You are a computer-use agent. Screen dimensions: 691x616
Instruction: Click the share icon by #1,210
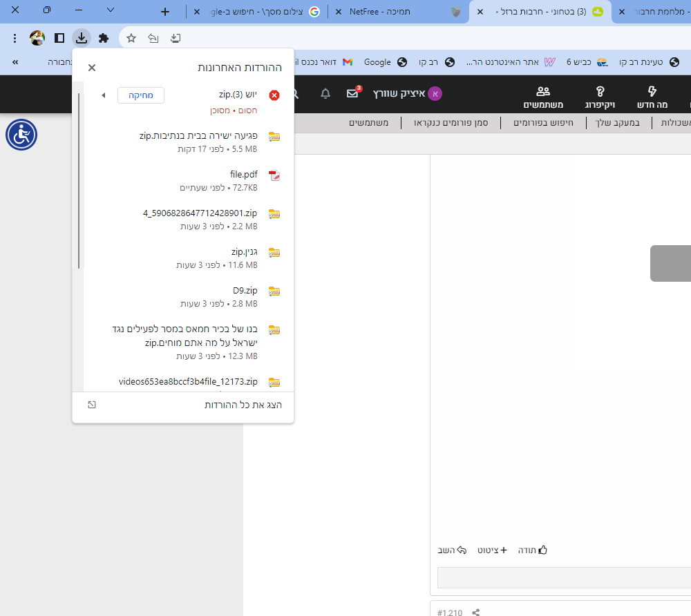(476, 612)
